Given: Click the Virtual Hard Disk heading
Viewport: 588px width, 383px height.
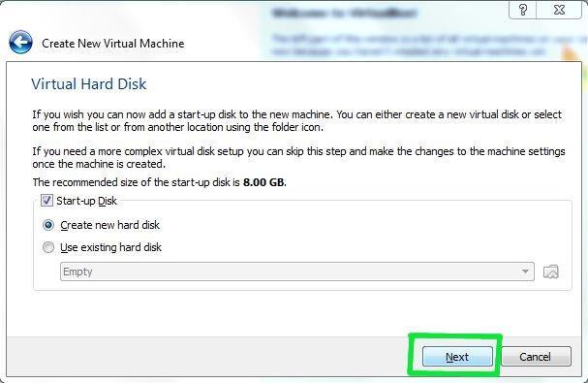Looking at the screenshot, I should coord(89,83).
